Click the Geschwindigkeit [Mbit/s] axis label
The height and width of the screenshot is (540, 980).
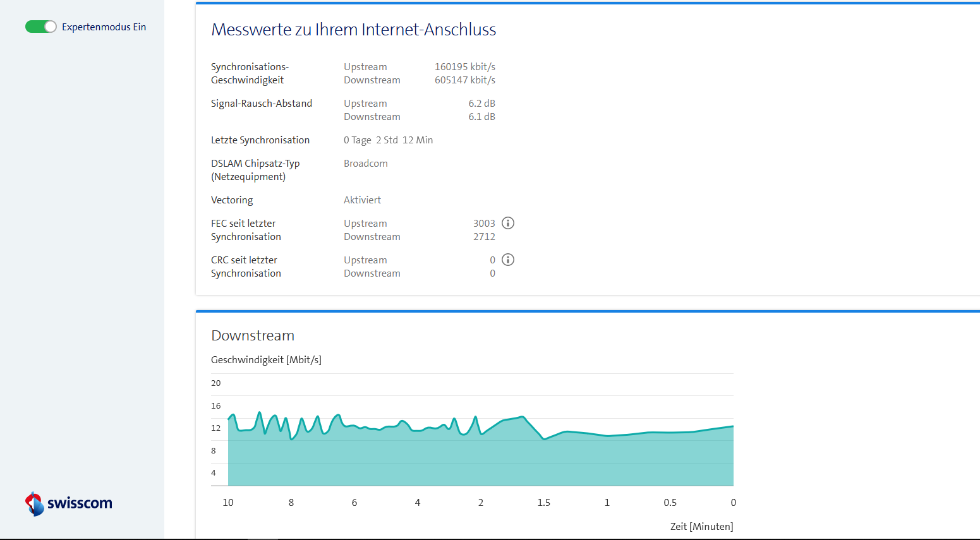[266, 360]
